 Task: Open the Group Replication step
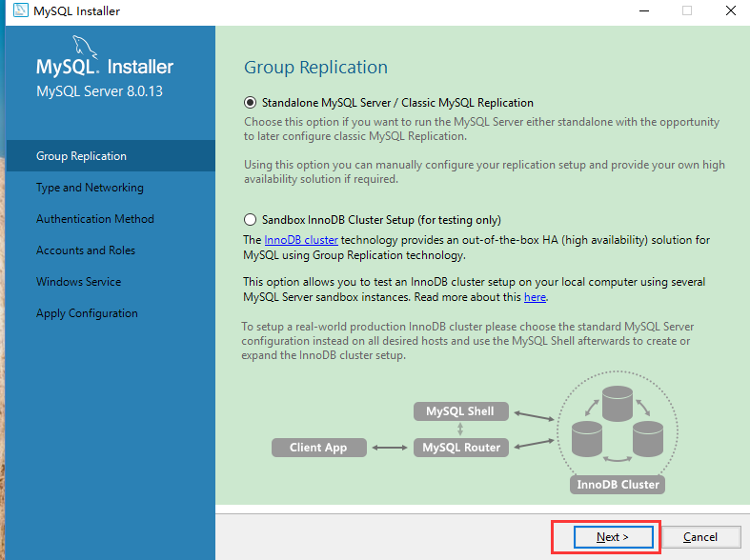111,156
